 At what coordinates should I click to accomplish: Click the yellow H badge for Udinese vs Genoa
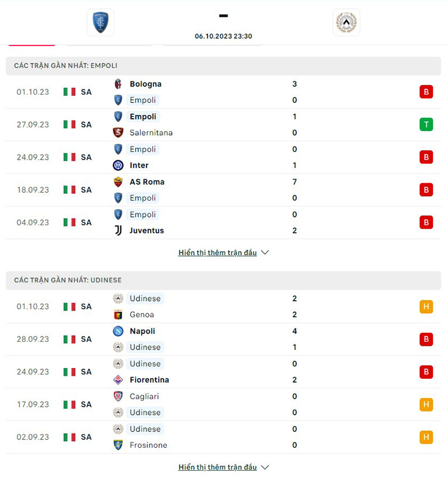[x=426, y=307]
